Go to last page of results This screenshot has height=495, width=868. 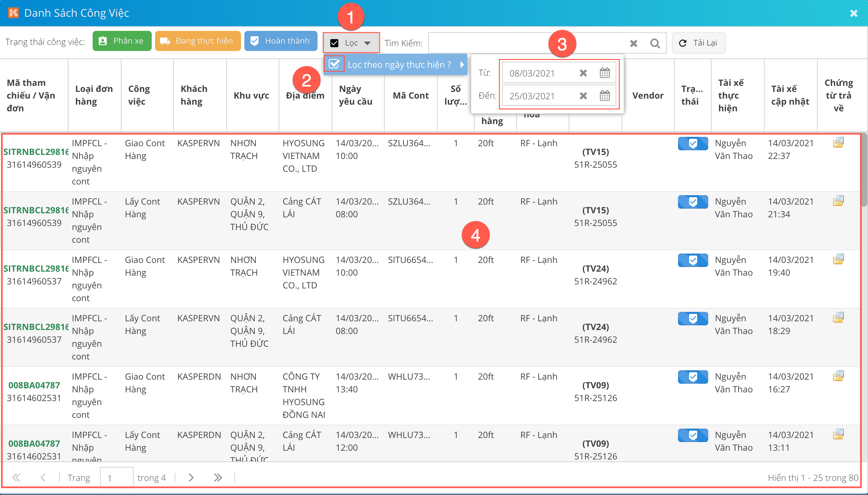tap(218, 478)
